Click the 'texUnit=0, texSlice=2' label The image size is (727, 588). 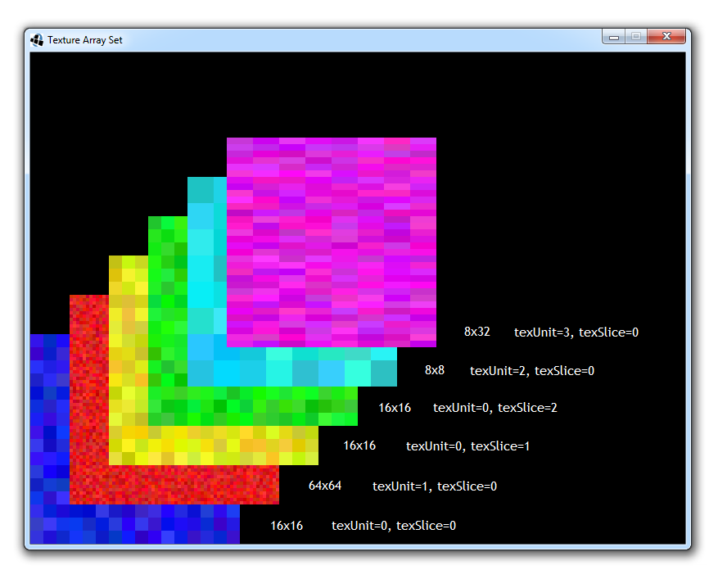coord(495,408)
